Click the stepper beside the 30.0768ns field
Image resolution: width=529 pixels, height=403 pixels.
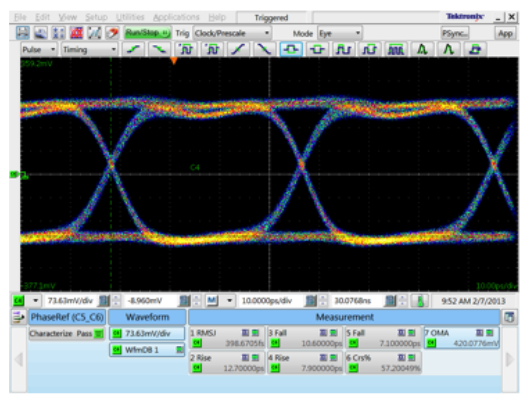pyautogui.click(x=402, y=301)
